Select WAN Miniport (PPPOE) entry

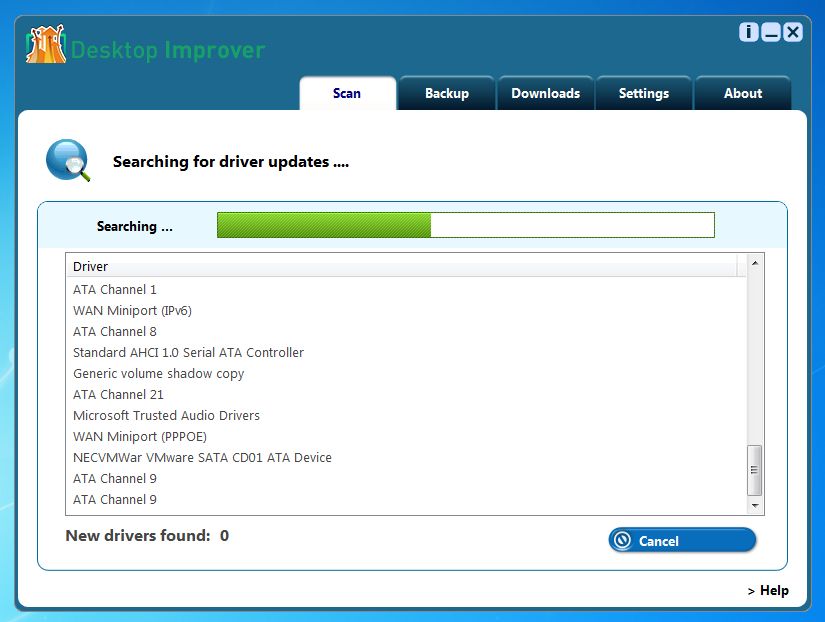coord(406,437)
